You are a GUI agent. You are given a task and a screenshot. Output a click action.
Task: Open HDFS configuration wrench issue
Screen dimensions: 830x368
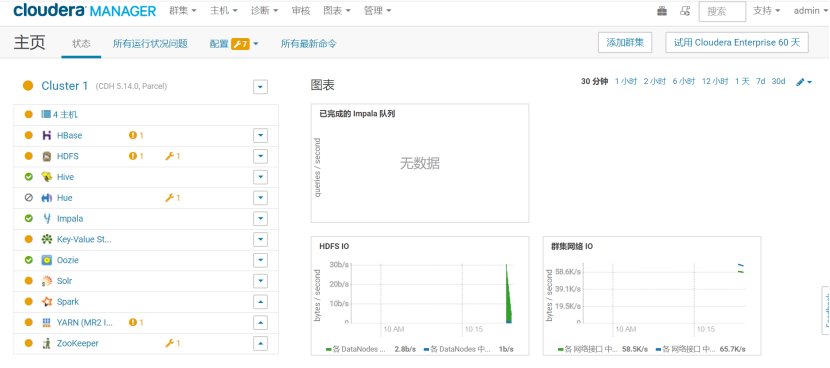(x=173, y=156)
